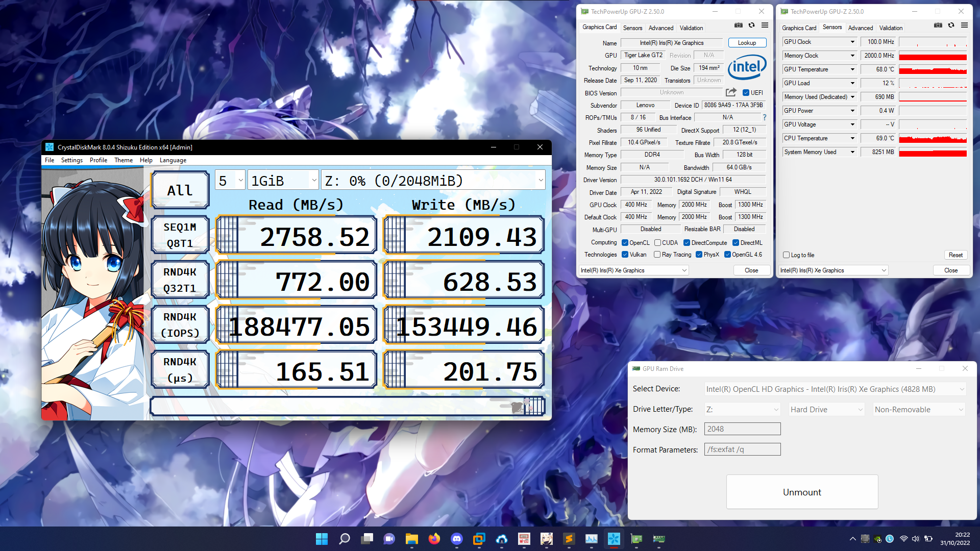Open File Explorer from taskbar

412,539
